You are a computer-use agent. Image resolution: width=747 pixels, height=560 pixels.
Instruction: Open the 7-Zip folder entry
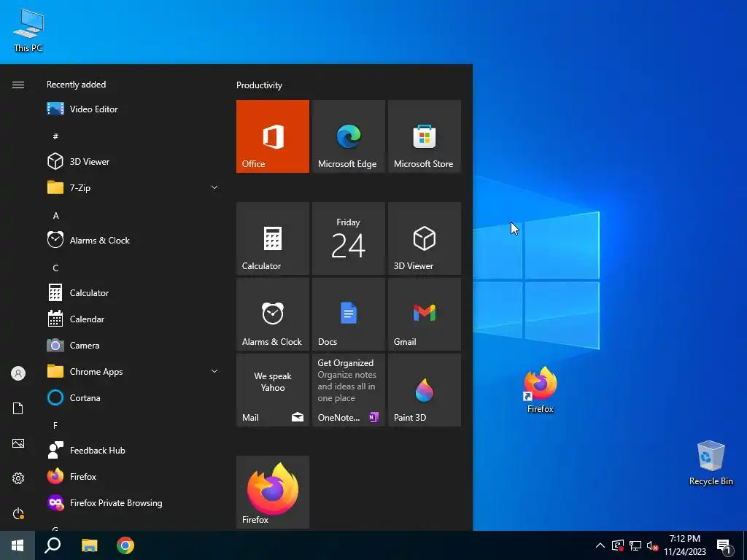click(x=133, y=187)
